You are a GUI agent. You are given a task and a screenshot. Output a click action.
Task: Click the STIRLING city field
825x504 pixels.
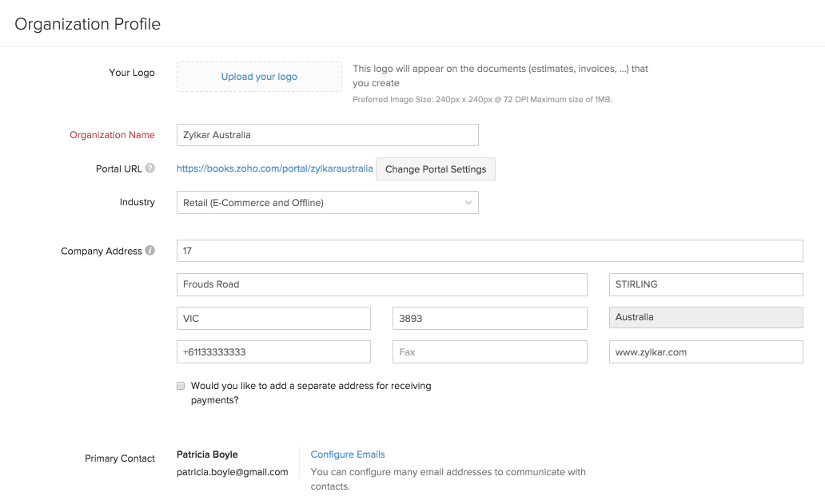[706, 284]
